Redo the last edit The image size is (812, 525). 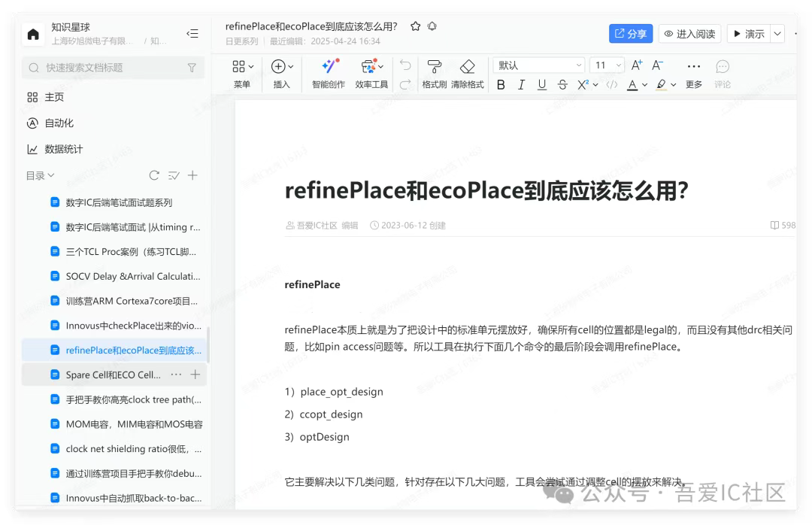(405, 84)
